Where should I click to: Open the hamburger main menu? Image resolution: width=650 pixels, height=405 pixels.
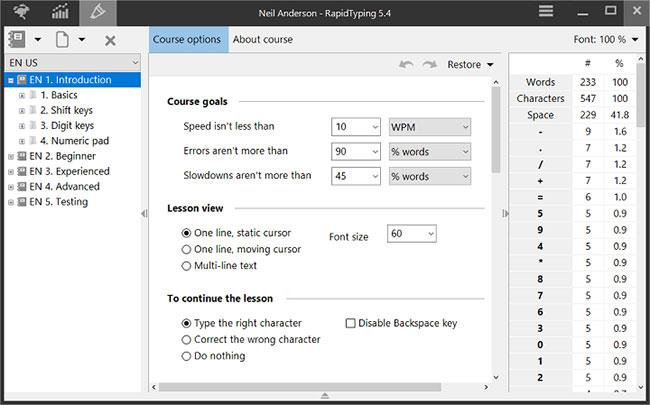tap(546, 11)
